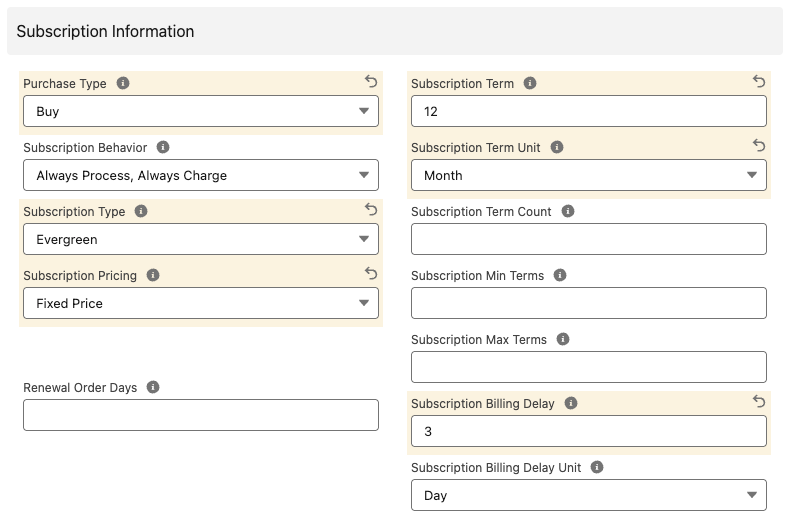The width and height of the screenshot is (788, 532).
Task: Show info tooltip for Subscription Billing Delay Unit
Action: pos(597,467)
